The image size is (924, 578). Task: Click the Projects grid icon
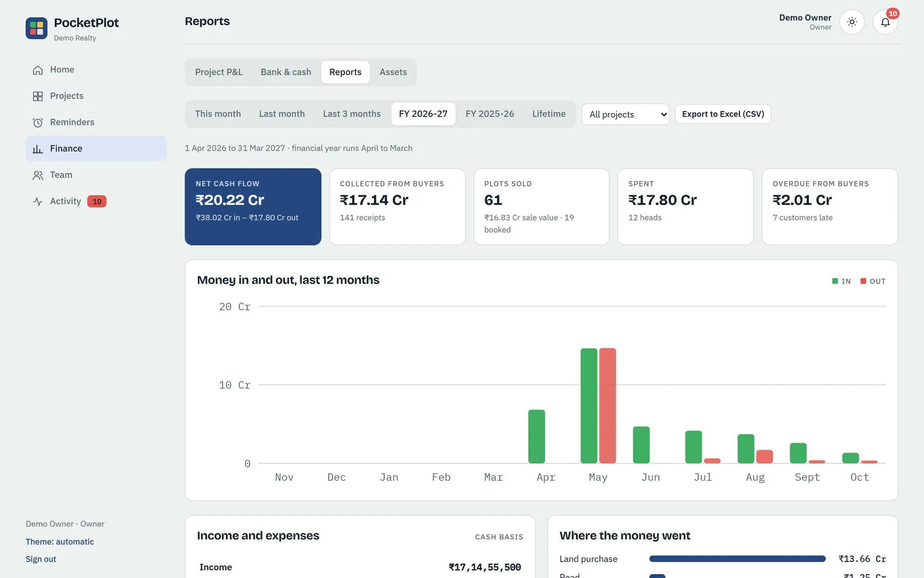pos(37,96)
